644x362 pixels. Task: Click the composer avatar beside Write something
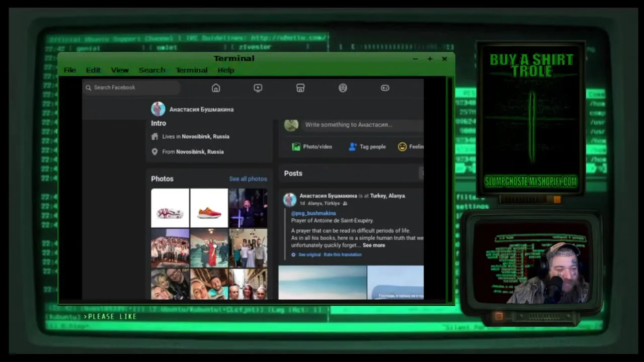[291, 125]
